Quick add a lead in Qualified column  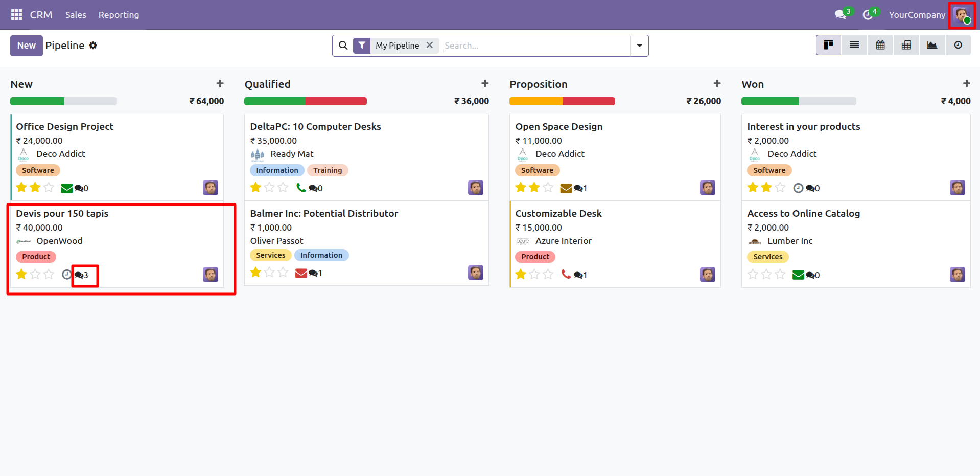(x=485, y=84)
